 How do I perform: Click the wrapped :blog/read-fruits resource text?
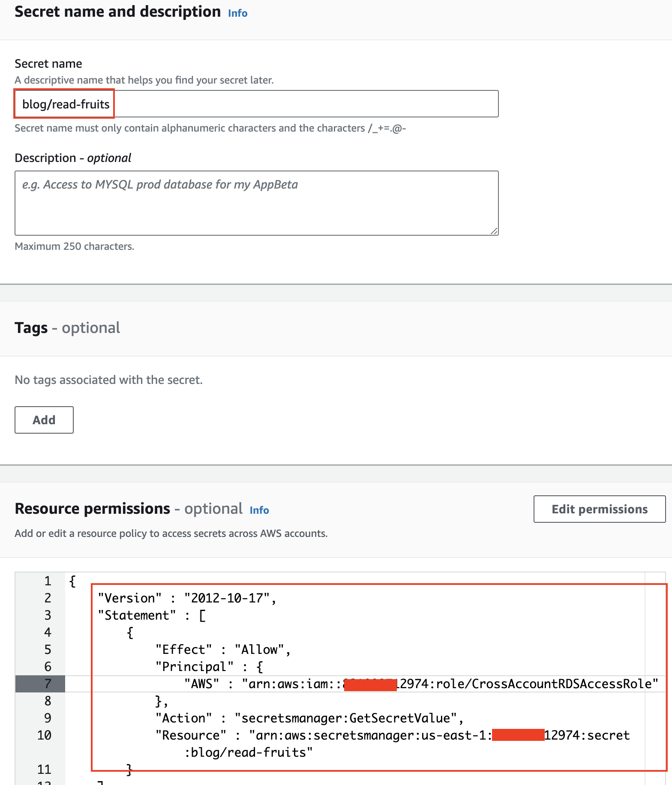(249, 752)
